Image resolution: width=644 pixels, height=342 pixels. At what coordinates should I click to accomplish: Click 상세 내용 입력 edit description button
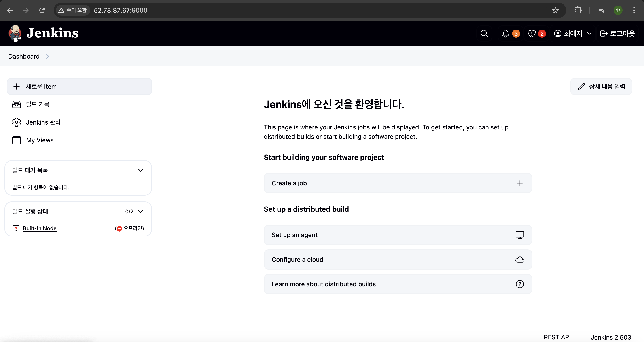point(601,87)
